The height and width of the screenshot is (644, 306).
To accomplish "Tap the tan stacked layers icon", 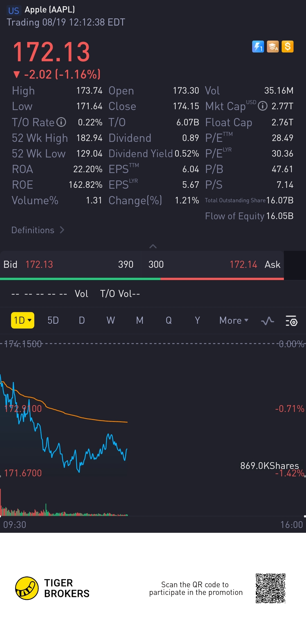I will point(273,47).
